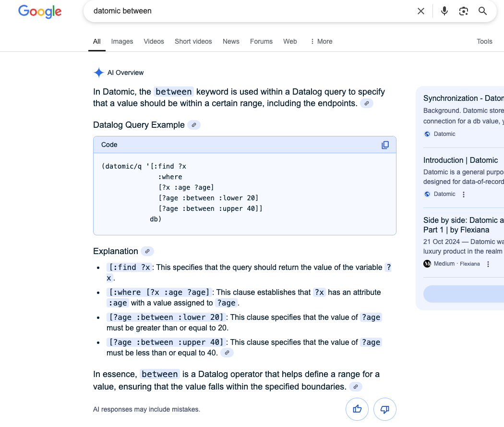Screen dimensions: 504x427
Task: Click Datomic globe favicon under Synchronization card
Action: [427, 134]
